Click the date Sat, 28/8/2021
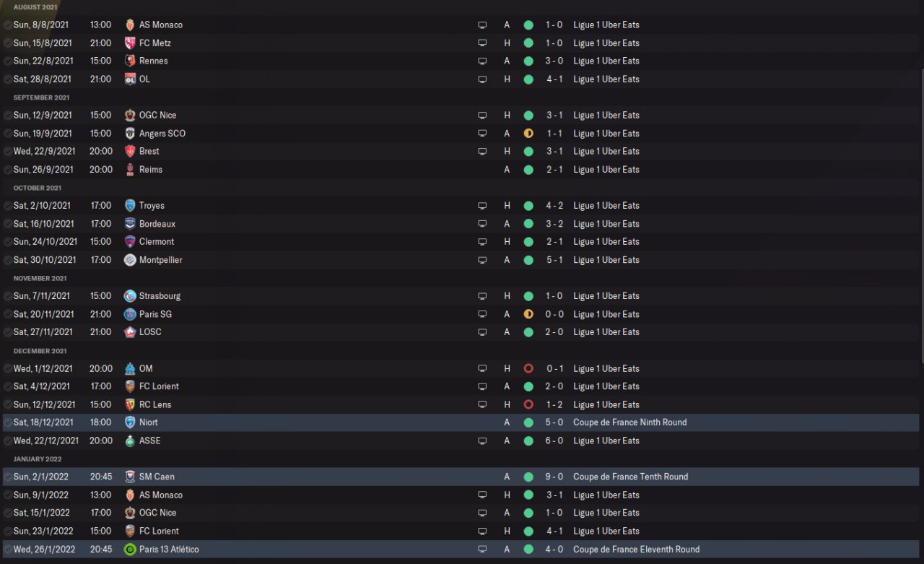Image resolution: width=924 pixels, height=564 pixels. [43, 79]
